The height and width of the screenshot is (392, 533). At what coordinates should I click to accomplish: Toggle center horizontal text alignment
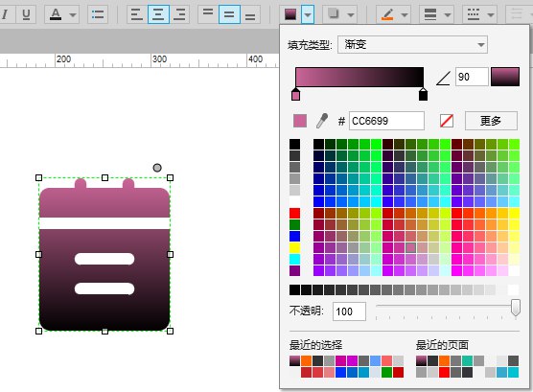(158, 14)
